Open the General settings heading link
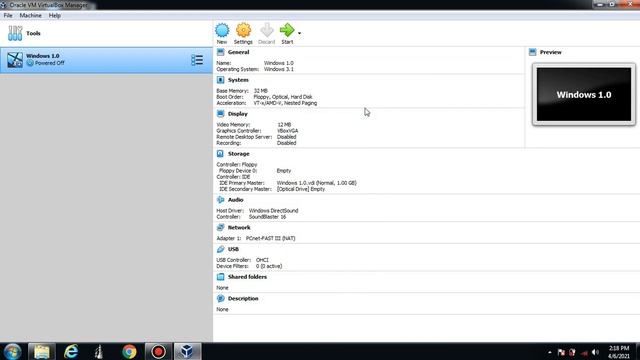This screenshot has height=360, width=640. pos(238,52)
